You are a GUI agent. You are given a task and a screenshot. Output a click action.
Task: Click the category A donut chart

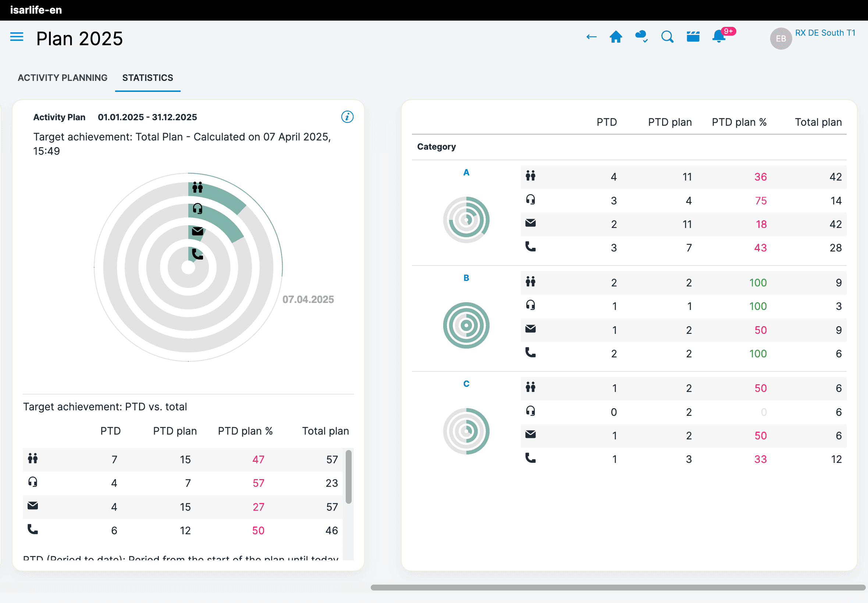[466, 220]
